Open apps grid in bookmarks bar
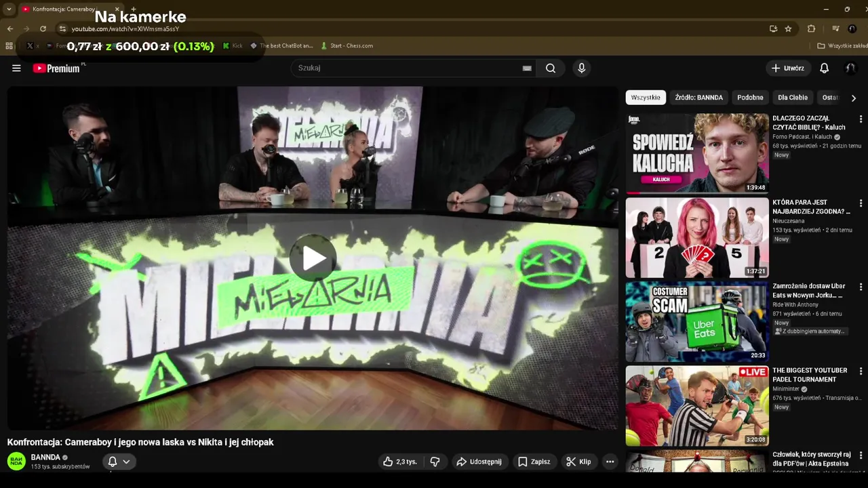This screenshot has height=488, width=868. pos(9,45)
